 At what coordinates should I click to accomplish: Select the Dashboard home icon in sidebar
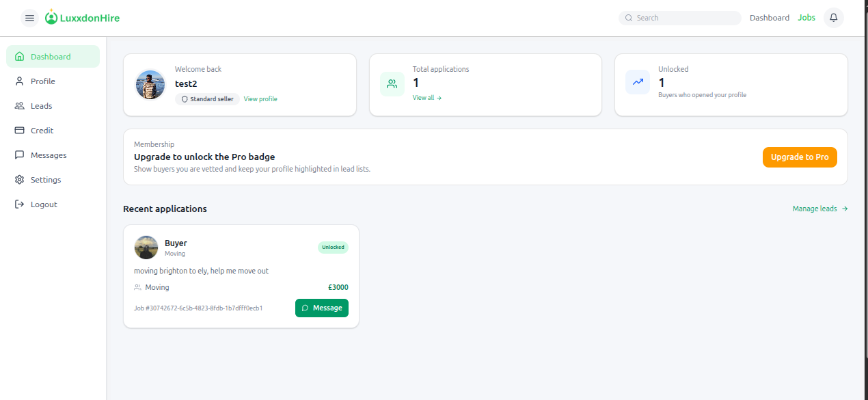(x=20, y=56)
